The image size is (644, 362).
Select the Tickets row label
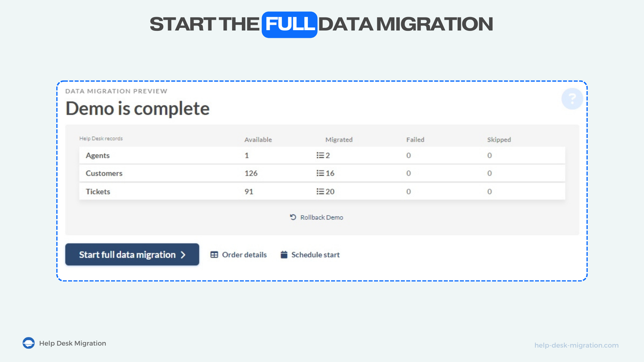[98, 191]
